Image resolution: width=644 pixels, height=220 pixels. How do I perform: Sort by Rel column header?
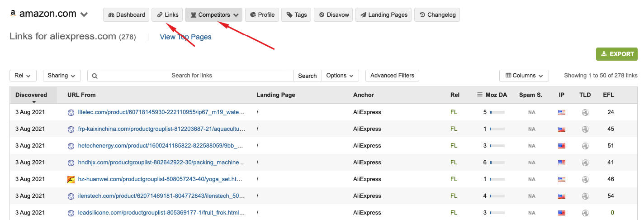click(455, 95)
